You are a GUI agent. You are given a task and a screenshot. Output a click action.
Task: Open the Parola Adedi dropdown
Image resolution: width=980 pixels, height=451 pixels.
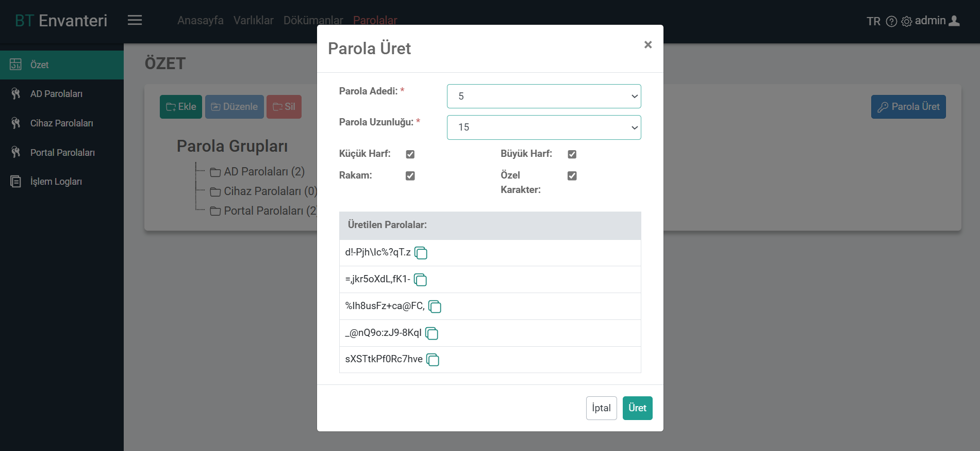click(544, 96)
